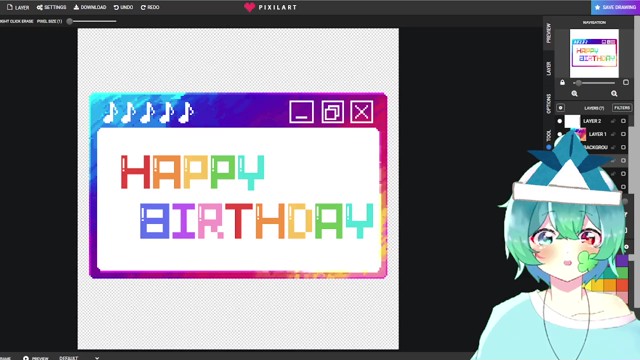Switch to the Layer side tab
Viewport: 640px width, 360px height.
click(549, 68)
